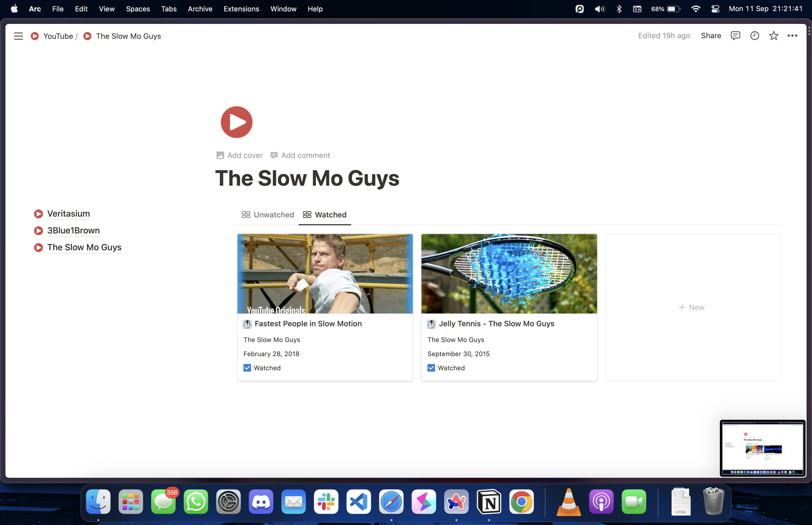Switch to the Unwatched tab

point(268,215)
